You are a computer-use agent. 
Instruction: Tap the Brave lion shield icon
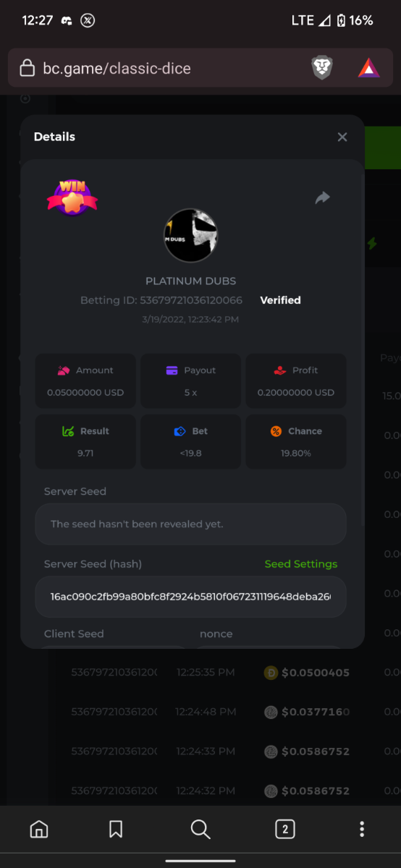coord(322,68)
